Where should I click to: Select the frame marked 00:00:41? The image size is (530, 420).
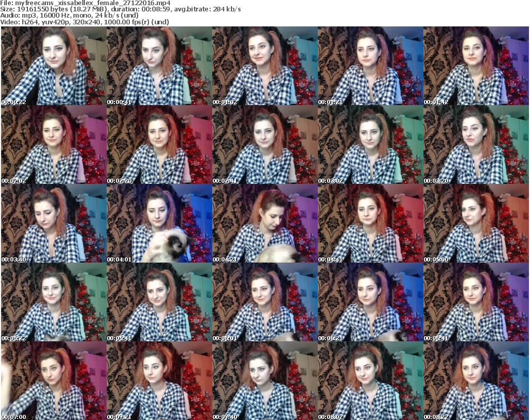(159, 66)
